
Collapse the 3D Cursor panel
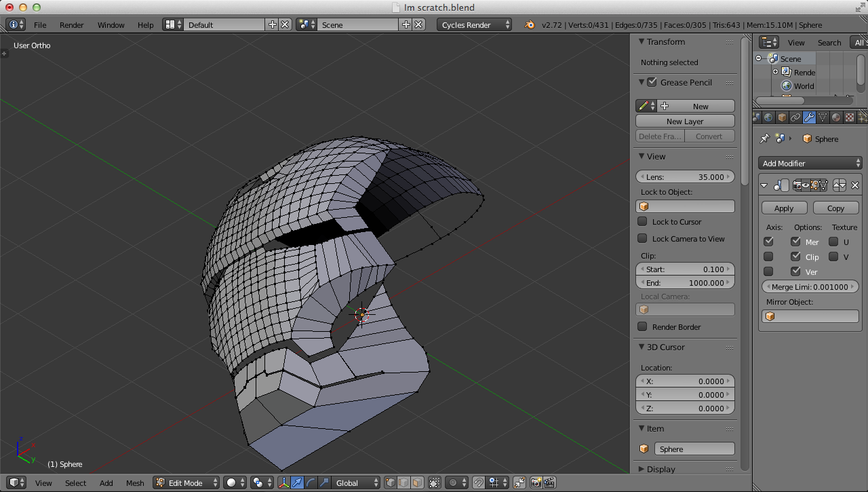click(642, 347)
